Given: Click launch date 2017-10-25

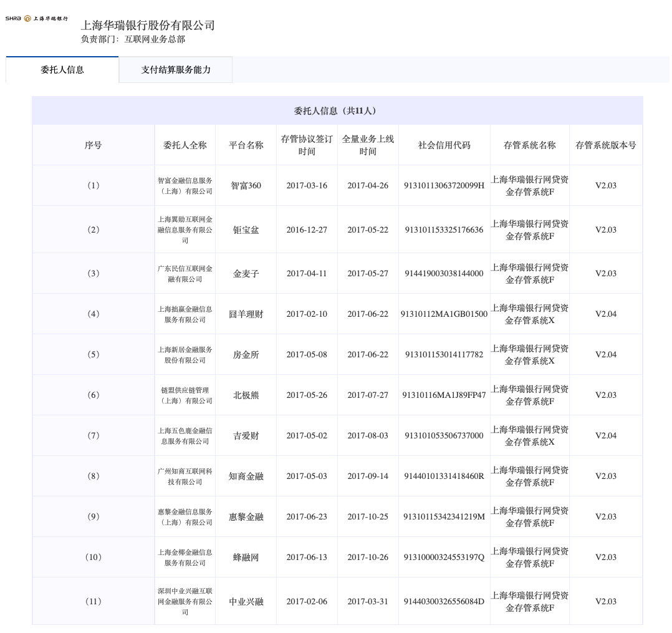Looking at the screenshot, I should click(x=368, y=517).
